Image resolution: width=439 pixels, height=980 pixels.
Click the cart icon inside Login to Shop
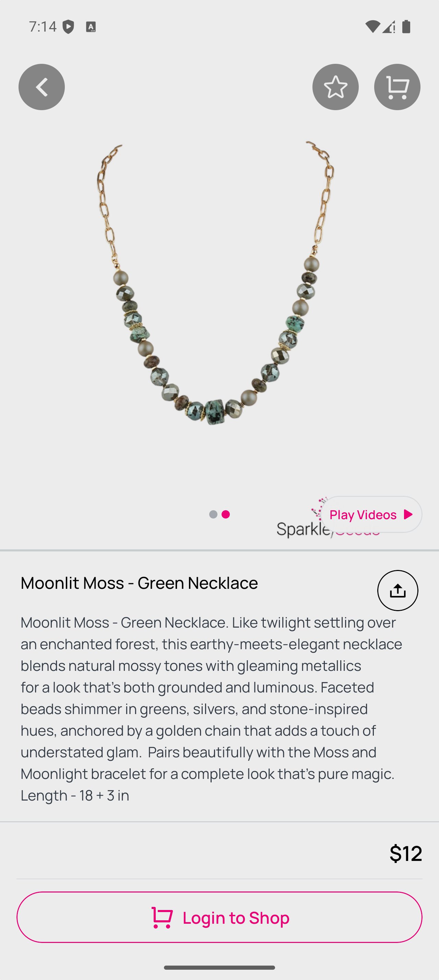[162, 917]
